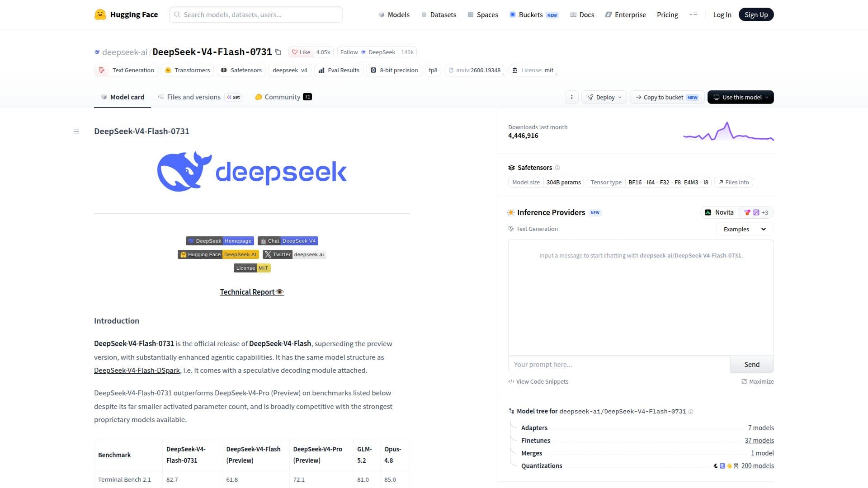Open the Examples dropdown

(x=745, y=229)
